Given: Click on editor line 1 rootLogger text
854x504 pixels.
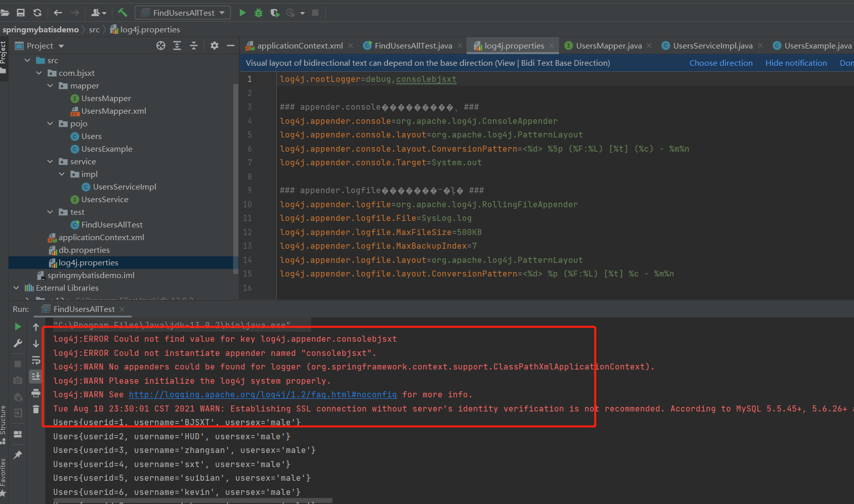Looking at the screenshot, I should click(x=368, y=79).
